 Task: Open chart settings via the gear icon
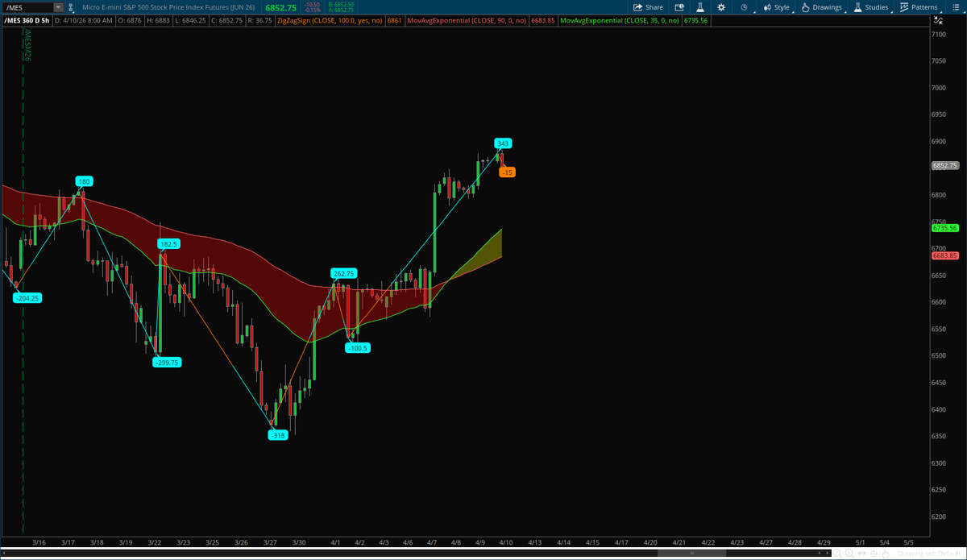tap(722, 6)
